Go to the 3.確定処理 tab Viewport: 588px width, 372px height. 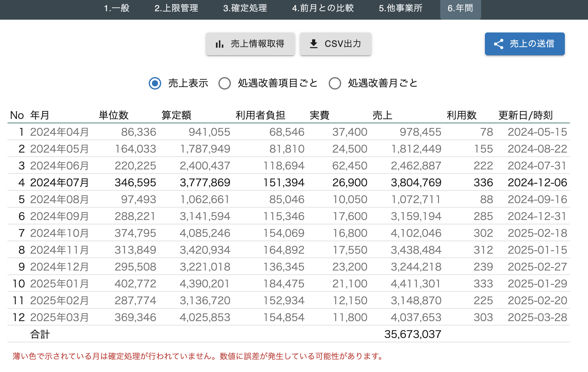pyautogui.click(x=245, y=8)
